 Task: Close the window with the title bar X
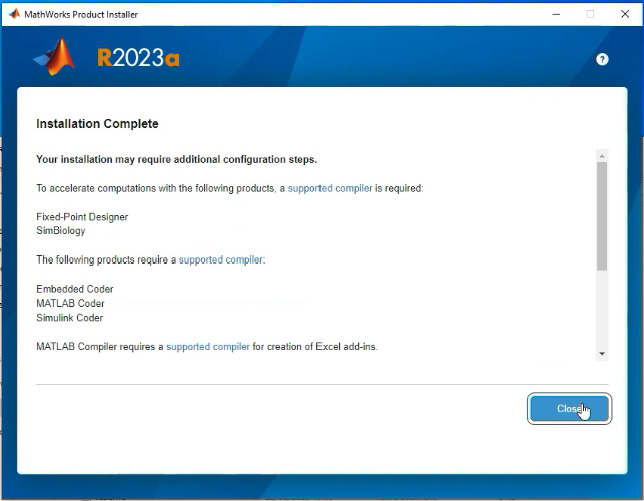coord(625,14)
